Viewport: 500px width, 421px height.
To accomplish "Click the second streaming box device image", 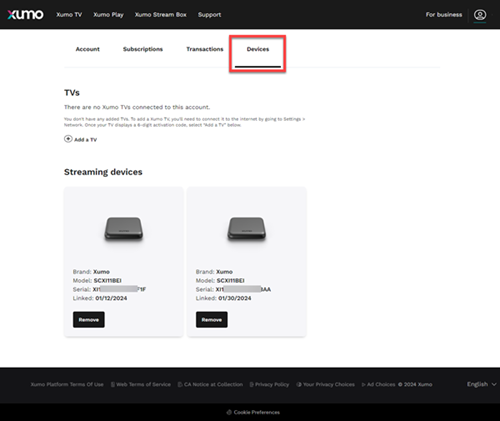I will coord(247,228).
